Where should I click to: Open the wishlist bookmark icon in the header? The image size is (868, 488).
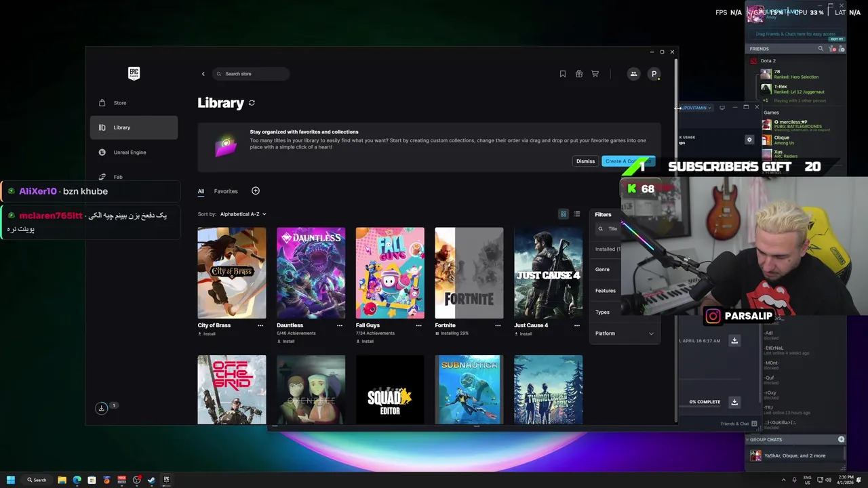[563, 74]
